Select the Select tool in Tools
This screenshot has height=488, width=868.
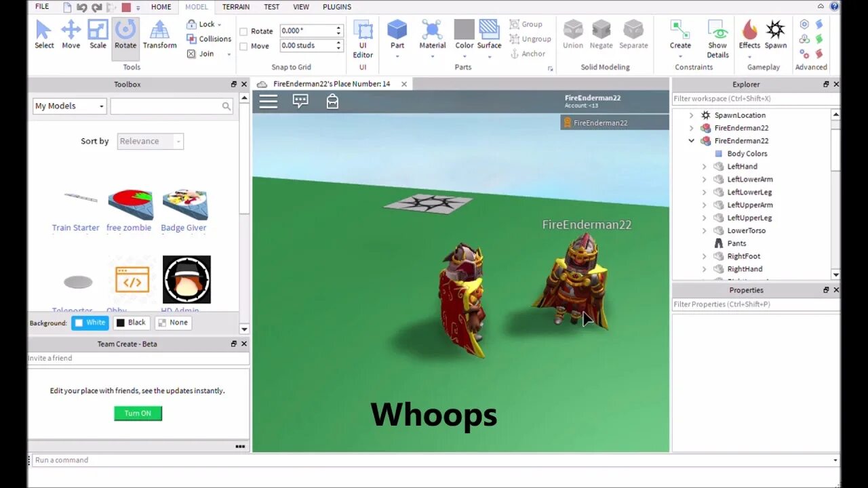pos(44,34)
